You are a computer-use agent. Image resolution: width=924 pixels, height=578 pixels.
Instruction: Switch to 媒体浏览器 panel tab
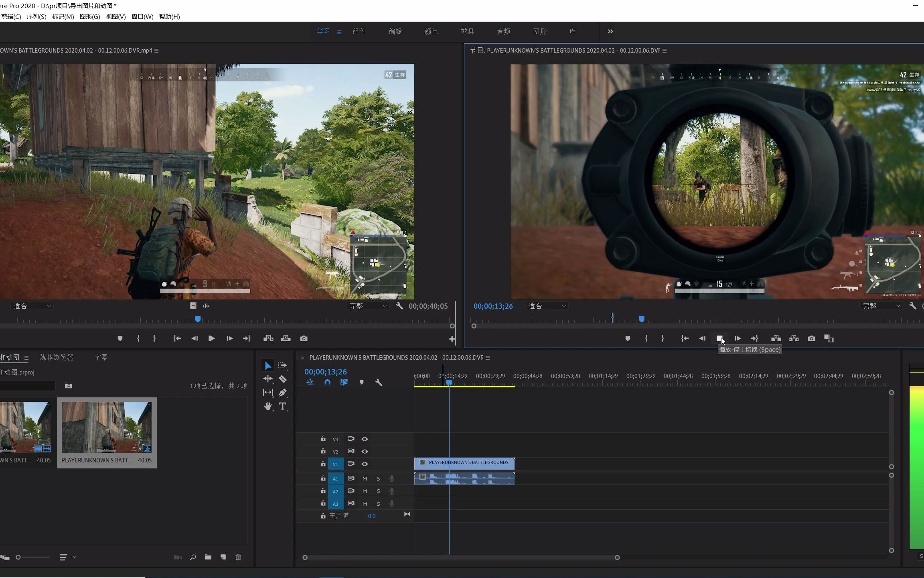click(x=57, y=357)
